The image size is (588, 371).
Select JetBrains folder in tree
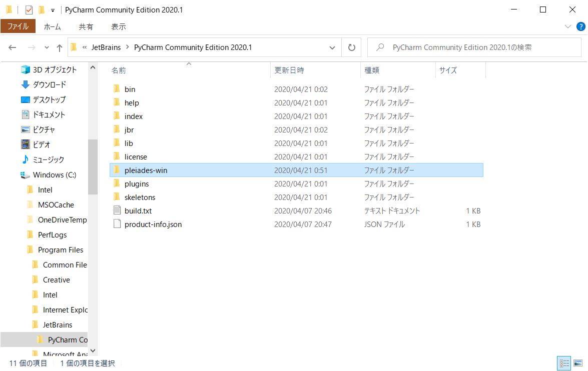(58, 324)
